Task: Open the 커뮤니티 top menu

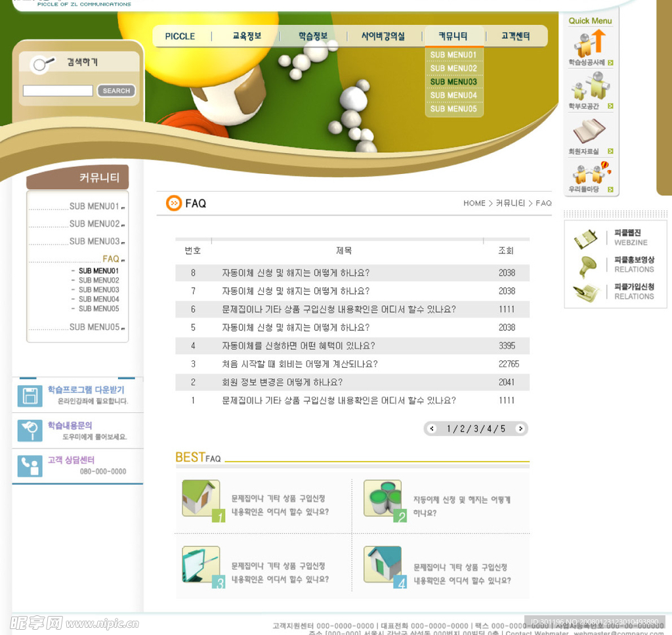Action: 453,36
